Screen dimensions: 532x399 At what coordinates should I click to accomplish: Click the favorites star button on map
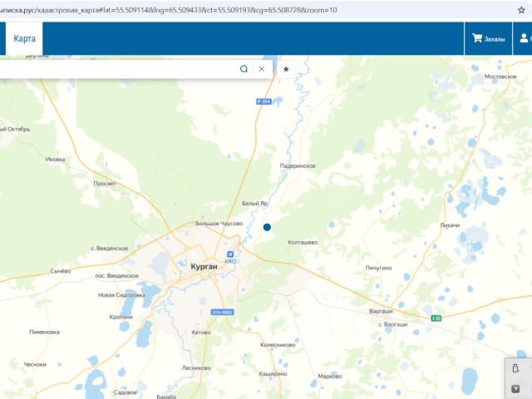click(x=286, y=69)
